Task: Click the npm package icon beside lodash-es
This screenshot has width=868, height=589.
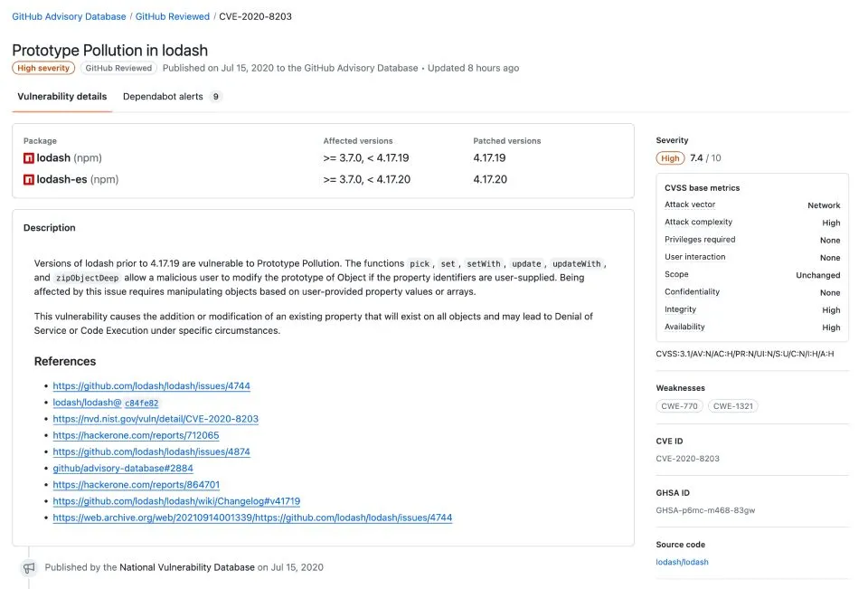Action: (x=28, y=179)
